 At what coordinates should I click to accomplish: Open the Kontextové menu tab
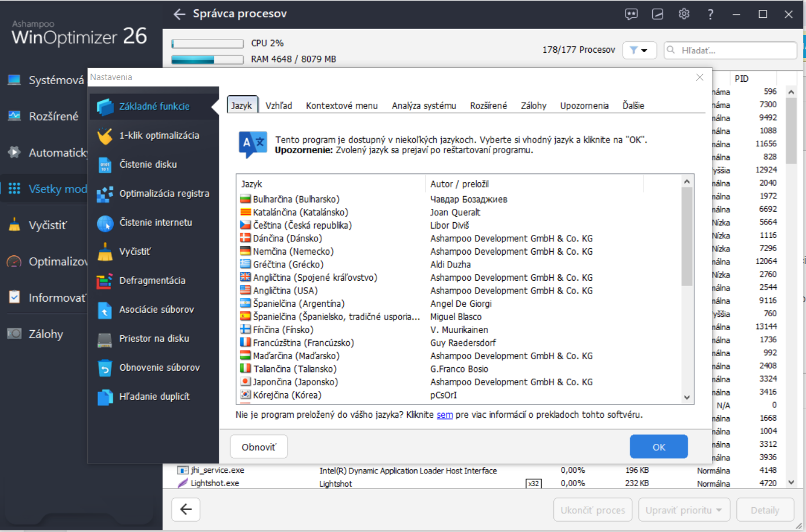pos(341,106)
